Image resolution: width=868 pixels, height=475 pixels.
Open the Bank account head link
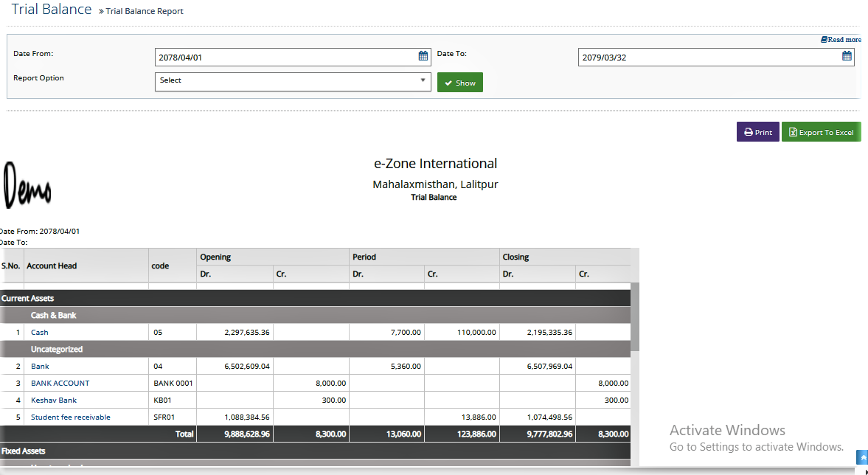coord(40,366)
